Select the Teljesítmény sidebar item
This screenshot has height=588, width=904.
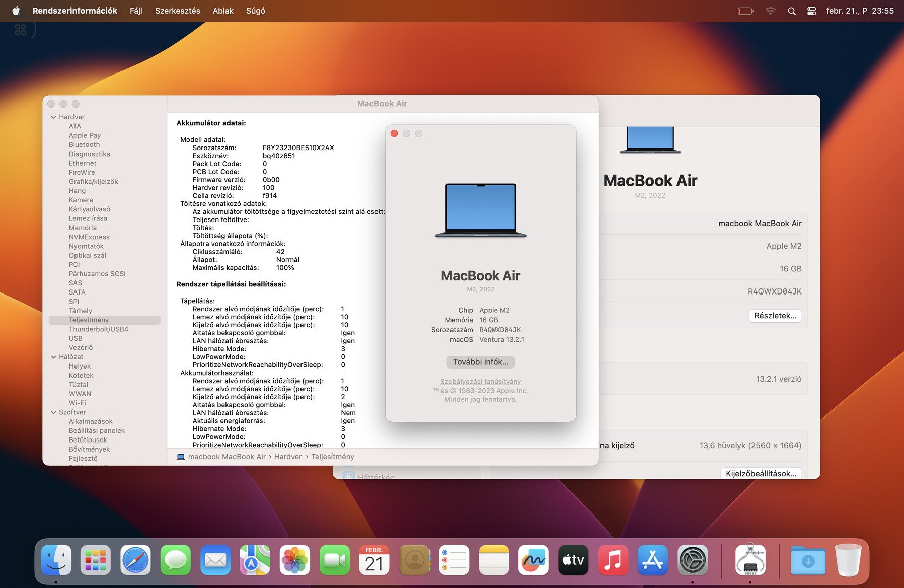[x=105, y=320]
